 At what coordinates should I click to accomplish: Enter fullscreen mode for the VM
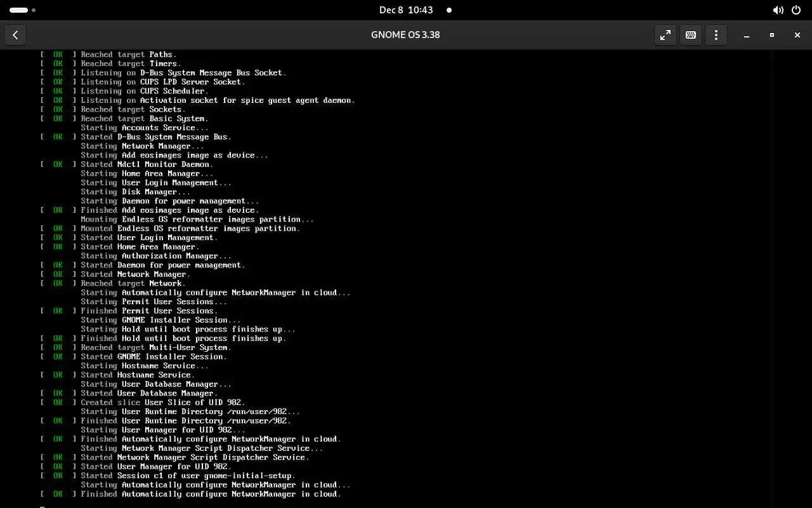click(665, 35)
